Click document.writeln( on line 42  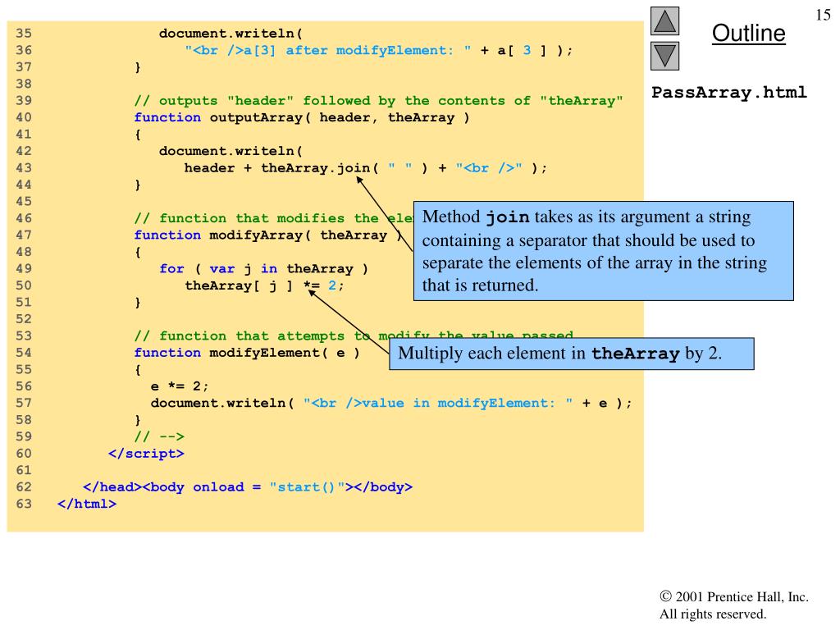click(x=231, y=151)
